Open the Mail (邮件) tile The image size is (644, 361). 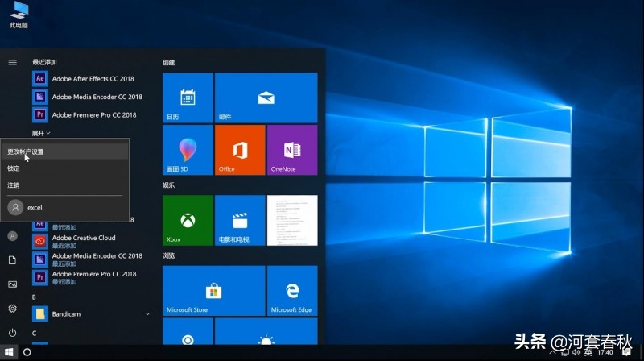(266, 98)
